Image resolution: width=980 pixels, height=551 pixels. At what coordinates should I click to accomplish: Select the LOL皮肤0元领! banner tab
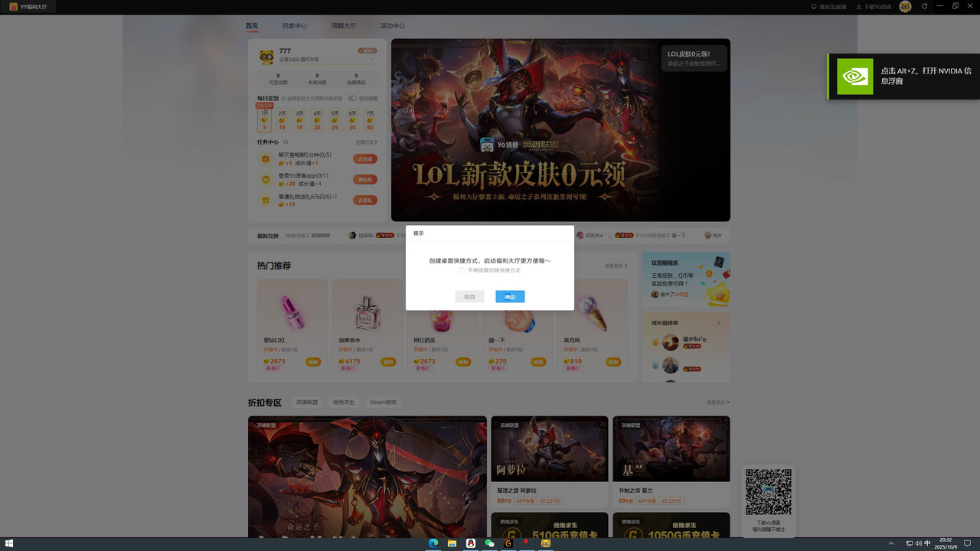tap(694, 58)
